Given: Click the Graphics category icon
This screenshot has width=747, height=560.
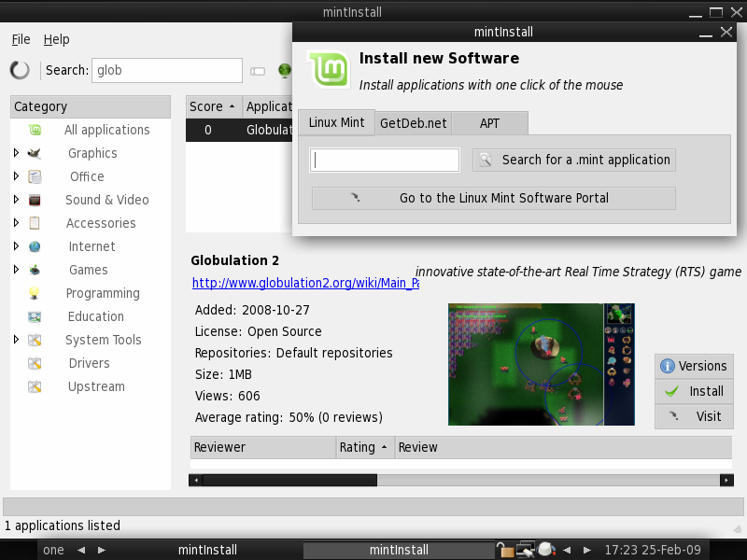Looking at the screenshot, I should pos(35,153).
